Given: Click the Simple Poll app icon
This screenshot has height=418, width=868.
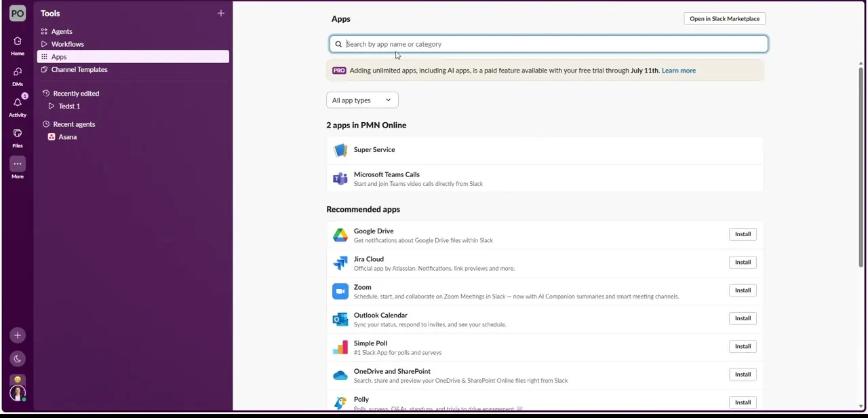Looking at the screenshot, I should coord(340,347).
